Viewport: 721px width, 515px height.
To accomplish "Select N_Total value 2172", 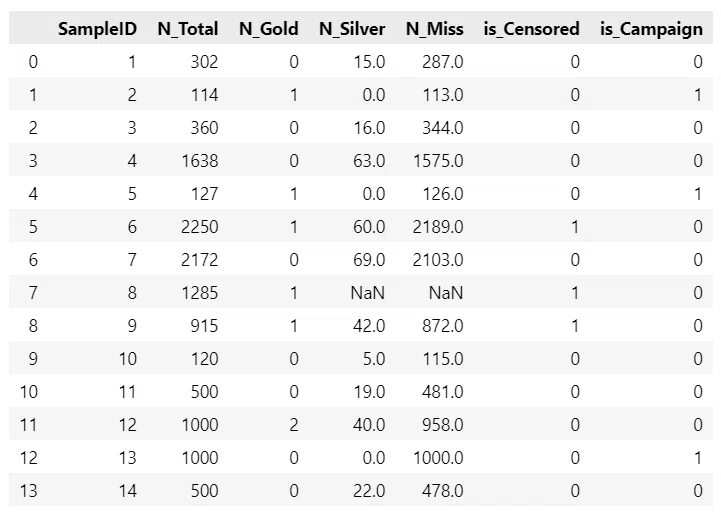I will pyautogui.click(x=200, y=260).
